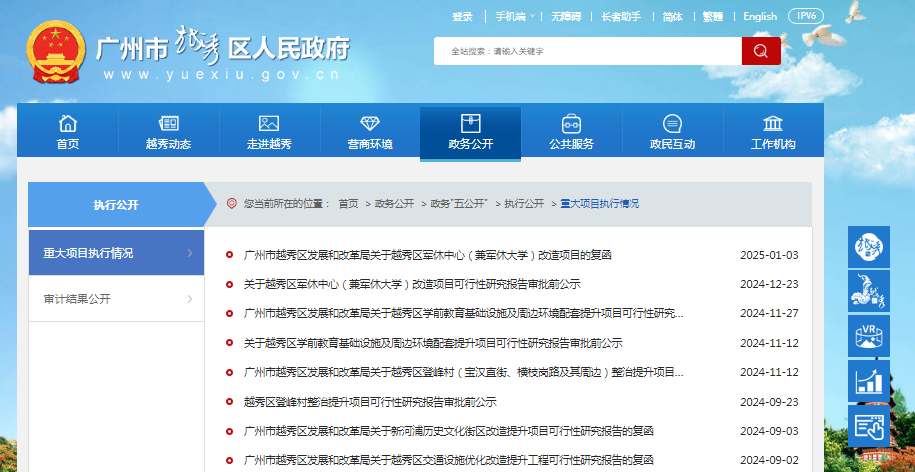Switch to 政务公开 navigation tab
The width and height of the screenshot is (915, 472).
click(470, 133)
